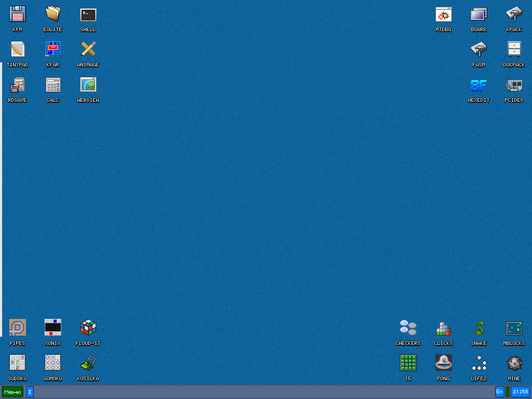Image resolution: width=532 pixels, height=399 pixels.
Task: Open the TINYPAD text editor icon
Action: pos(18,50)
